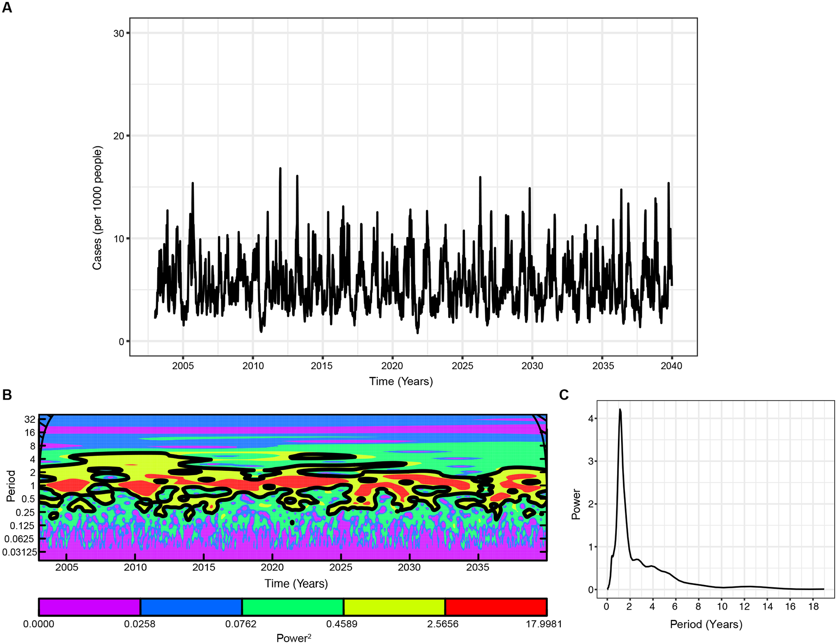Click the x-axis value 10 in panel C

point(722,607)
